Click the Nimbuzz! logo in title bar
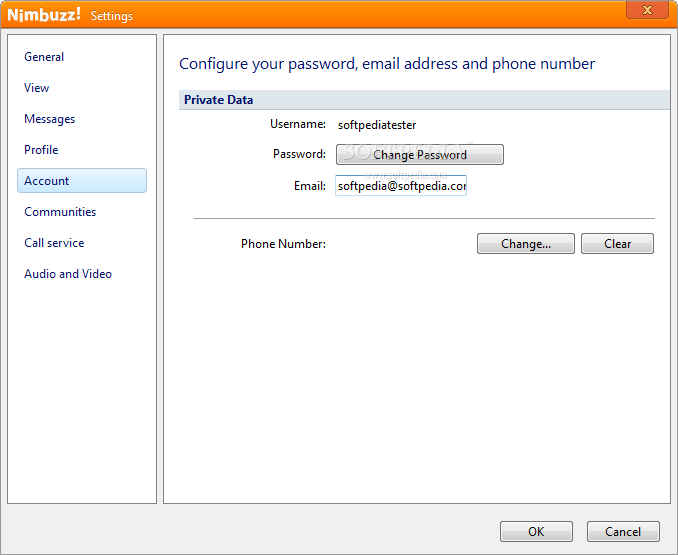678x555 pixels. (x=44, y=15)
